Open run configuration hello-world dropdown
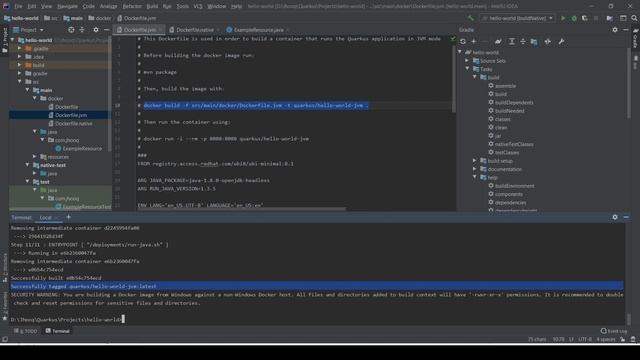This screenshot has height=360, width=640. pos(517,18)
